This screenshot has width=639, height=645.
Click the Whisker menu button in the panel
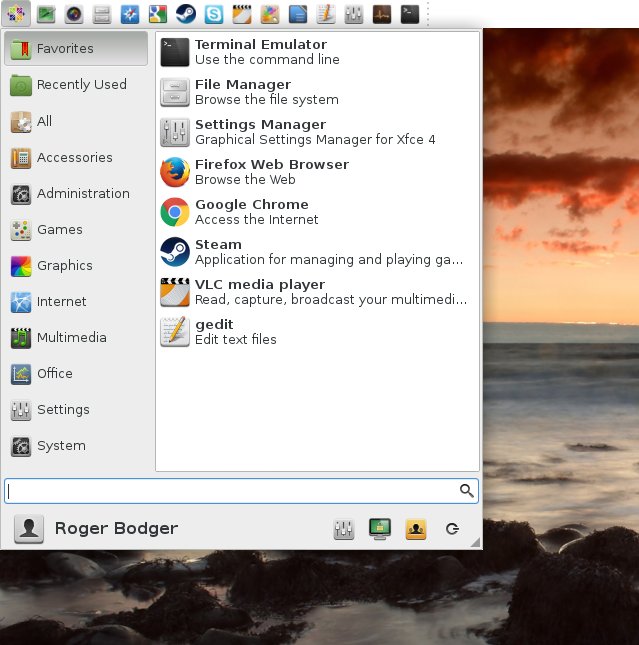[x=18, y=14]
